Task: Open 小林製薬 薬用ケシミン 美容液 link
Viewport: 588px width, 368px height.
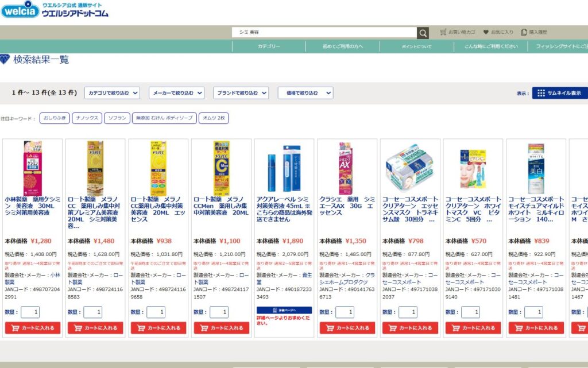Action: tap(33, 206)
